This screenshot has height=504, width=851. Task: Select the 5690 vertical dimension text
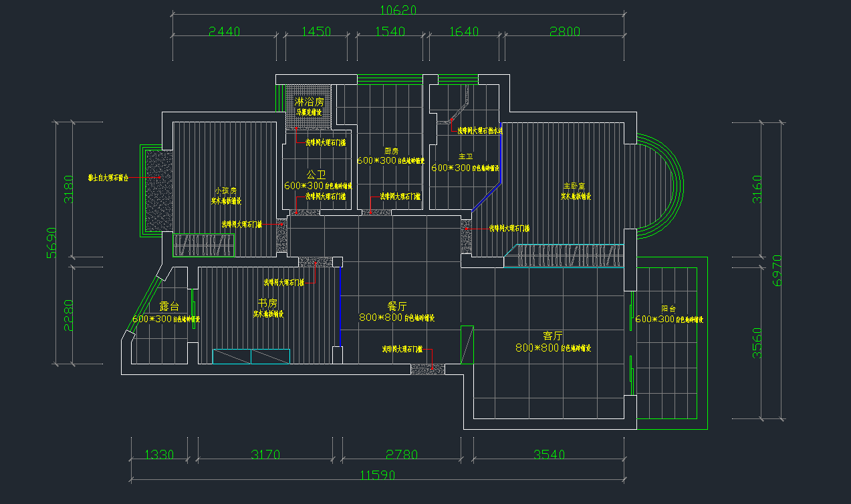(52, 243)
